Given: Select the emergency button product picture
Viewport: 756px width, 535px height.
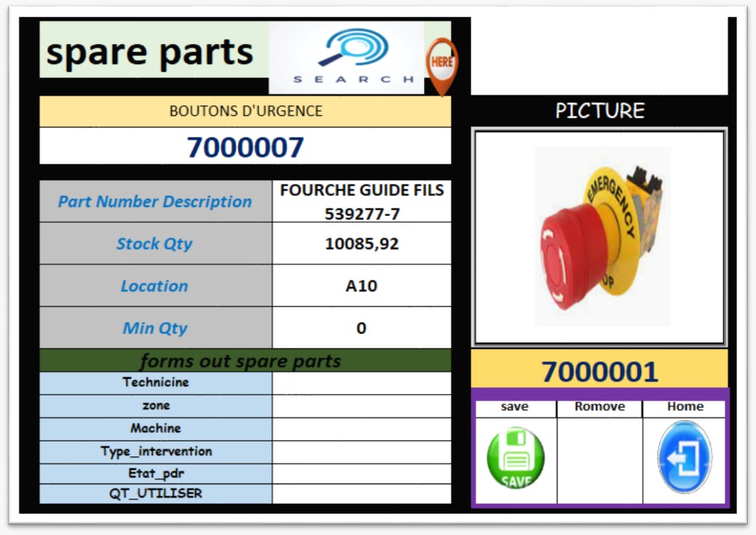Looking at the screenshot, I should coord(599,237).
